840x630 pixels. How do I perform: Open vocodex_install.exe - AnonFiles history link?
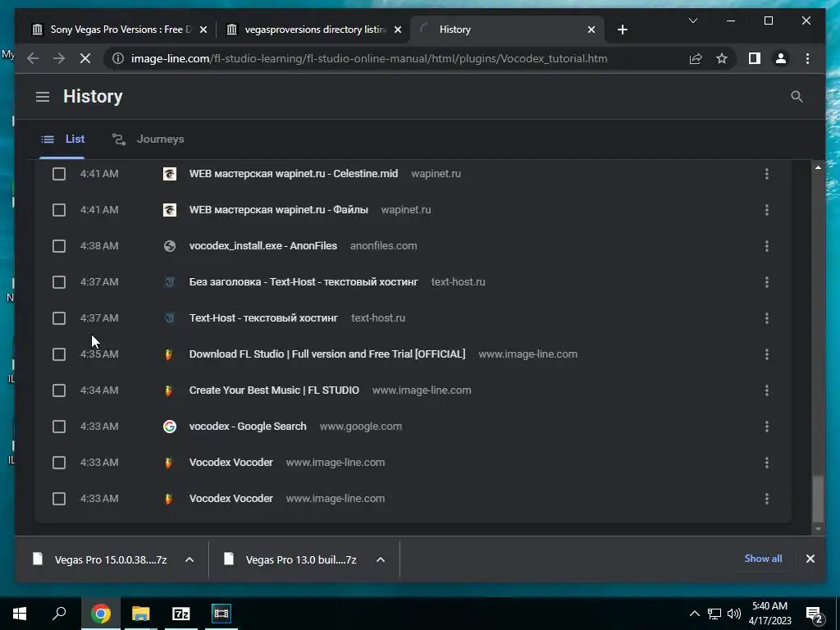(263, 246)
